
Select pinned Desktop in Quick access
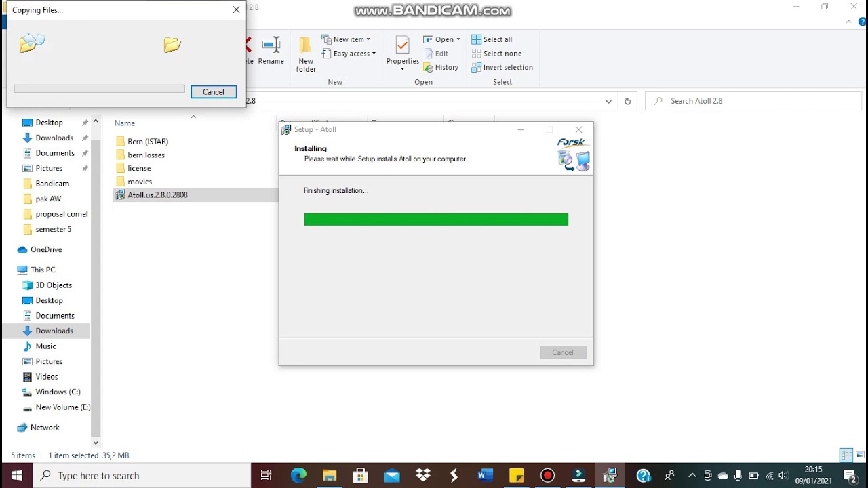tap(49, 123)
